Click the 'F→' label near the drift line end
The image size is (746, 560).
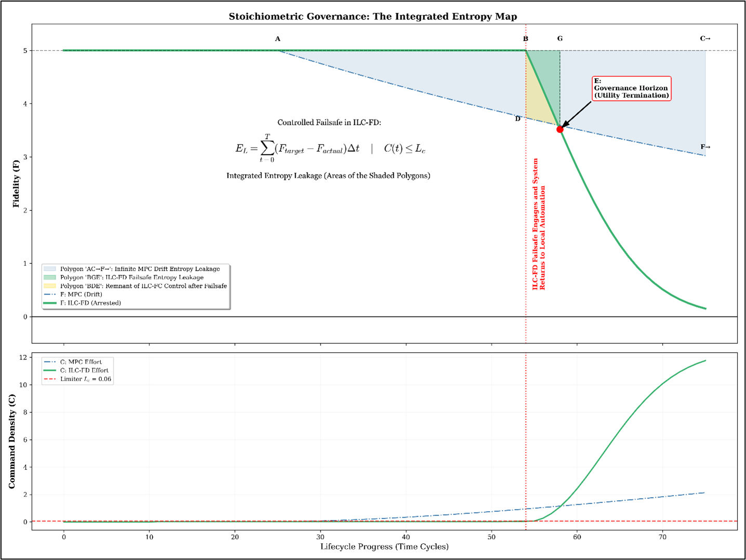(705, 147)
